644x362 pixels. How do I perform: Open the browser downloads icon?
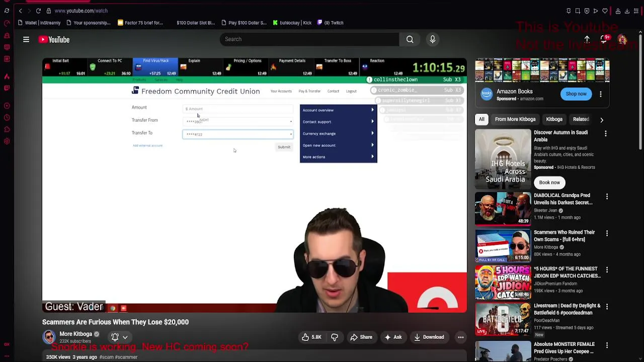click(x=627, y=11)
